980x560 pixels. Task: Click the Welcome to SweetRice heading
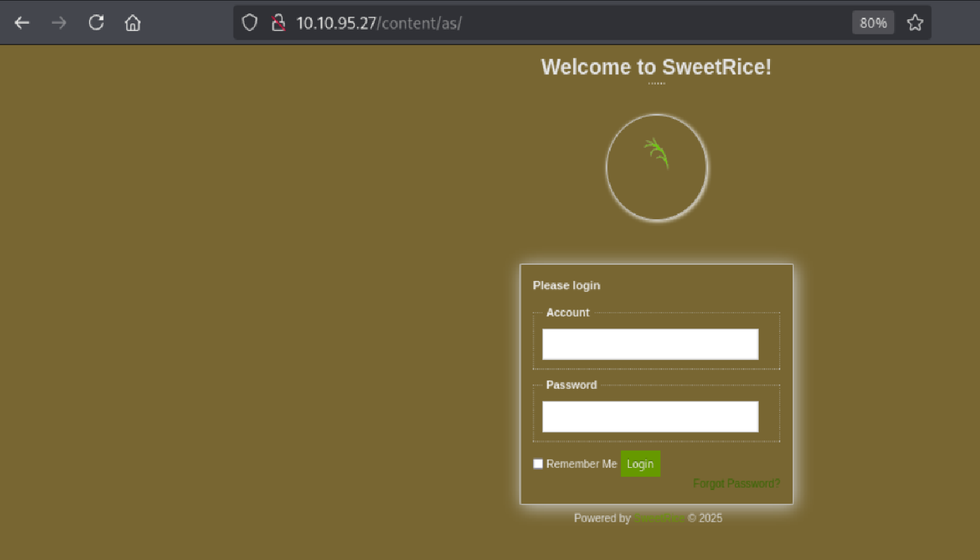657,67
